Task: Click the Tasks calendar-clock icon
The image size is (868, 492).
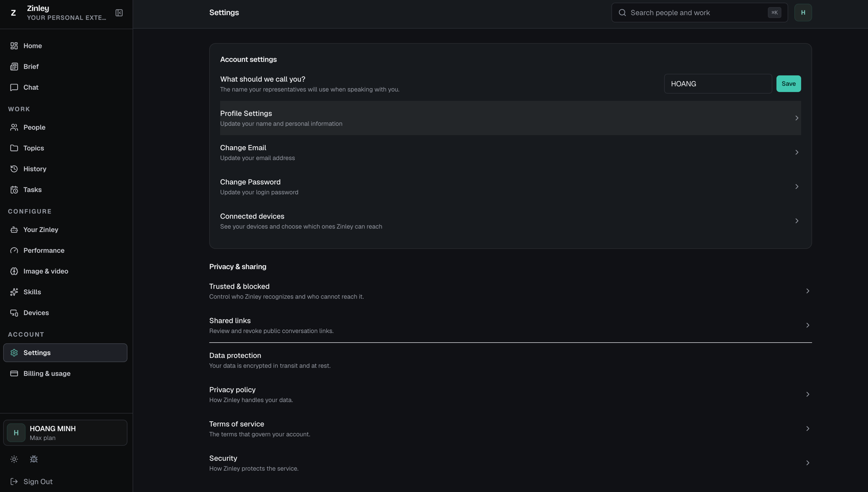Action: tap(14, 190)
